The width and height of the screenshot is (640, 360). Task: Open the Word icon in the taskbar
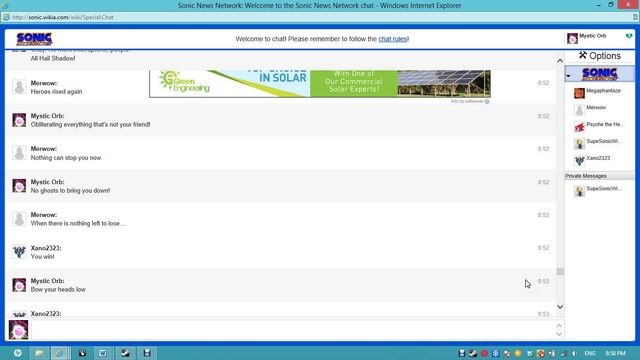[x=102, y=353]
